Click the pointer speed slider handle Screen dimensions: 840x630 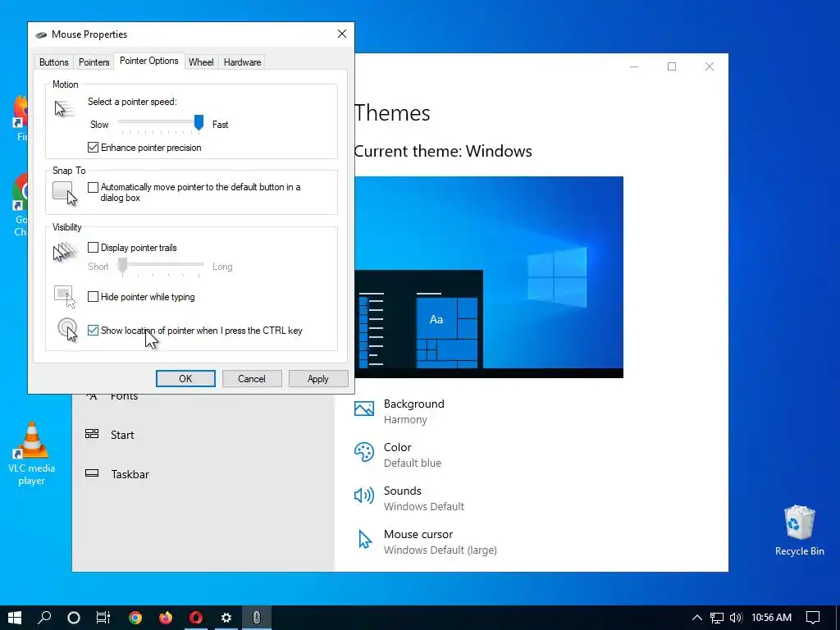coord(199,123)
